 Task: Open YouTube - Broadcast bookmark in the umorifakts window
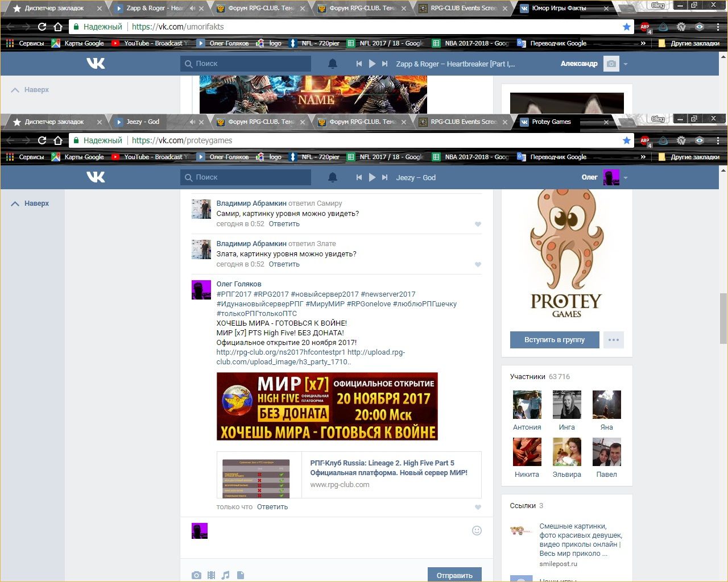point(149,43)
